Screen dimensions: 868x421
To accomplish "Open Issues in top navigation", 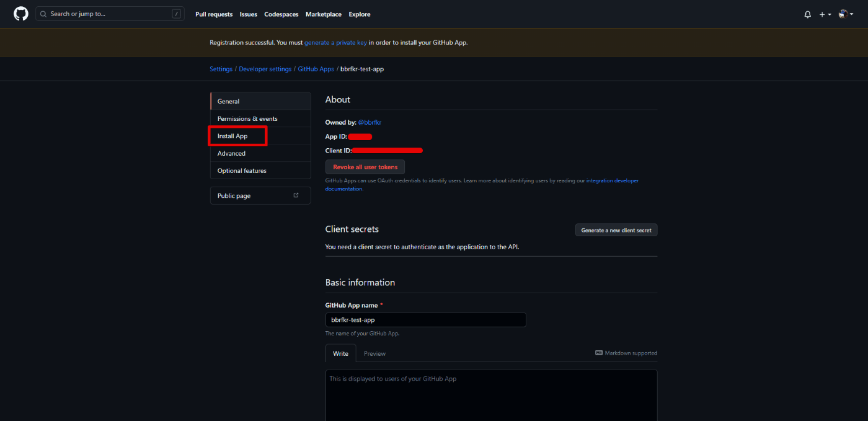I will [249, 14].
